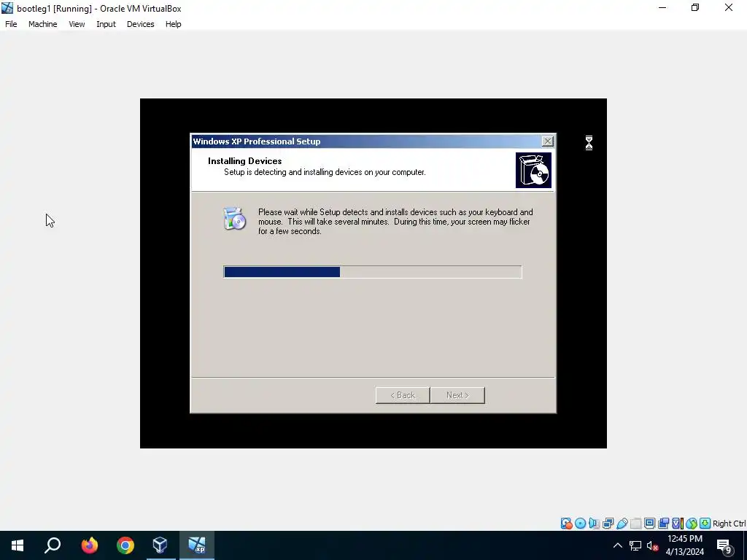Click the VirtualBox window title icon
Image resolution: width=747 pixels, height=560 pixels.
click(7, 7)
